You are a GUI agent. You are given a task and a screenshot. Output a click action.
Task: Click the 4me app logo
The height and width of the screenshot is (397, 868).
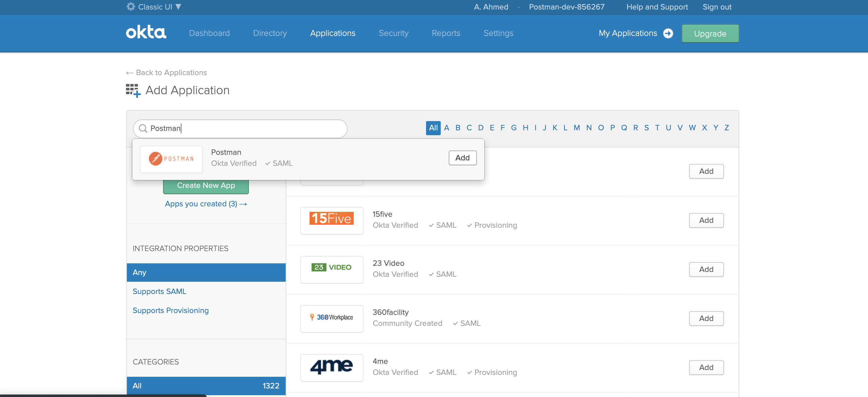click(x=331, y=367)
